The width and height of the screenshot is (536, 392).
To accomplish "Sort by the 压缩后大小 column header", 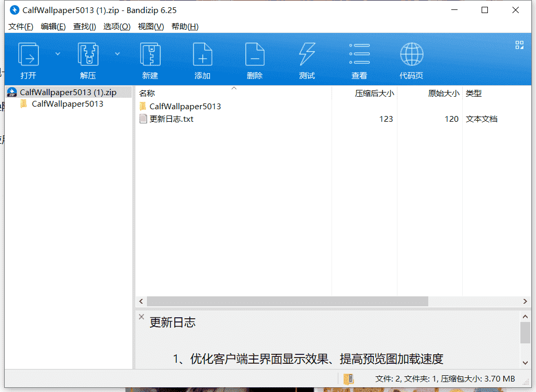I will coord(374,94).
